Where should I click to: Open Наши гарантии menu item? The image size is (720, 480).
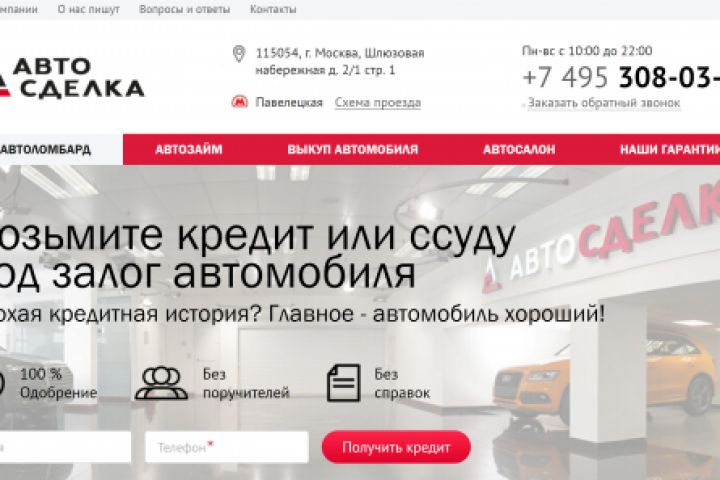[670, 149]
